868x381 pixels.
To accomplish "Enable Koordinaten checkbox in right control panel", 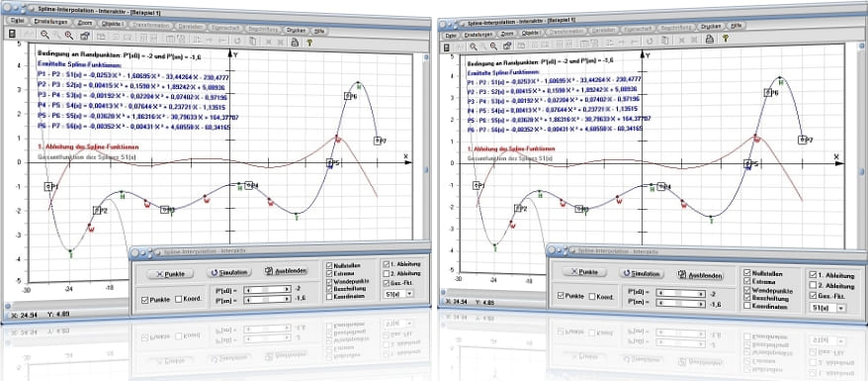I will pos(747,306).
